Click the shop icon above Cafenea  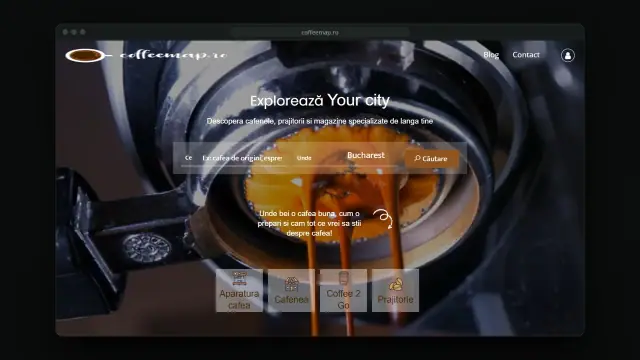[291, 284]
